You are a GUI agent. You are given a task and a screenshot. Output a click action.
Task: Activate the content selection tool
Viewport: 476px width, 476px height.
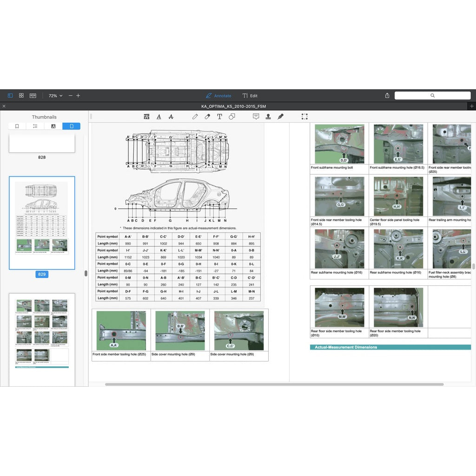[304, 117]
